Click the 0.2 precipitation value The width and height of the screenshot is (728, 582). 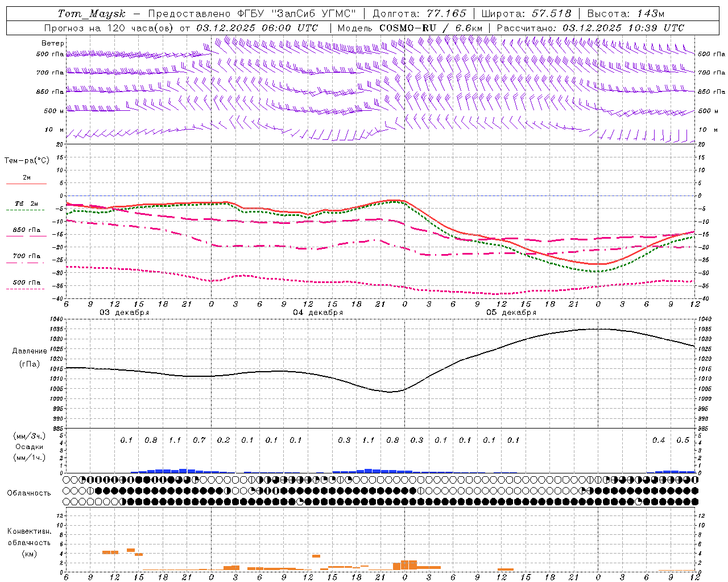click(x=224, y=440)
